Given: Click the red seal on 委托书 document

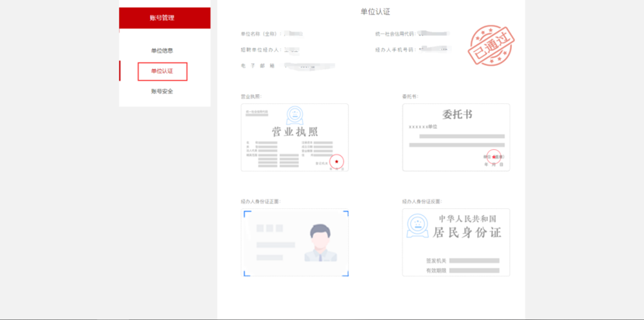Looking at the screenshot, I should (x=494, y=157).
